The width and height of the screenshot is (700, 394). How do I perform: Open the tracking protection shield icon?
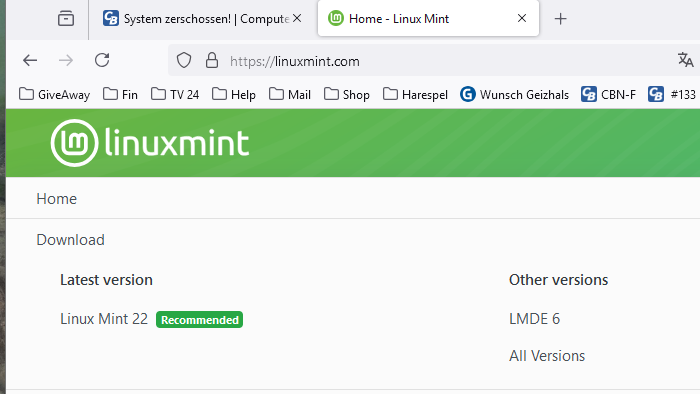pos(183,60)
